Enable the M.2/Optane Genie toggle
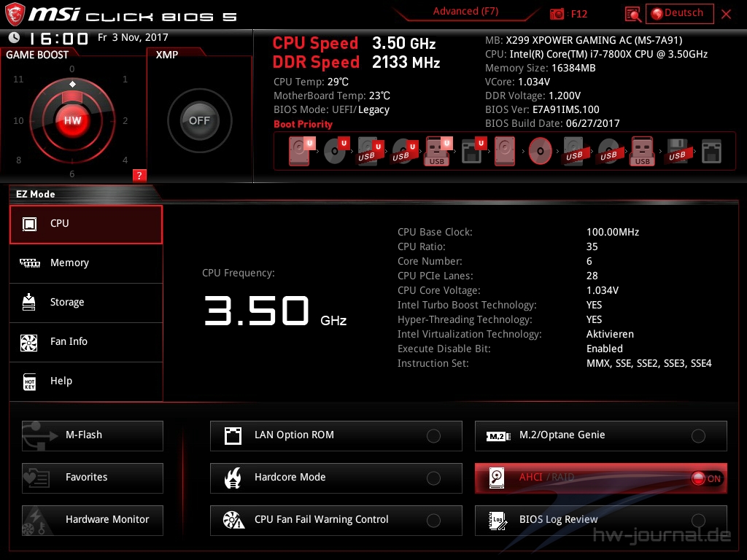 (698, 436)
